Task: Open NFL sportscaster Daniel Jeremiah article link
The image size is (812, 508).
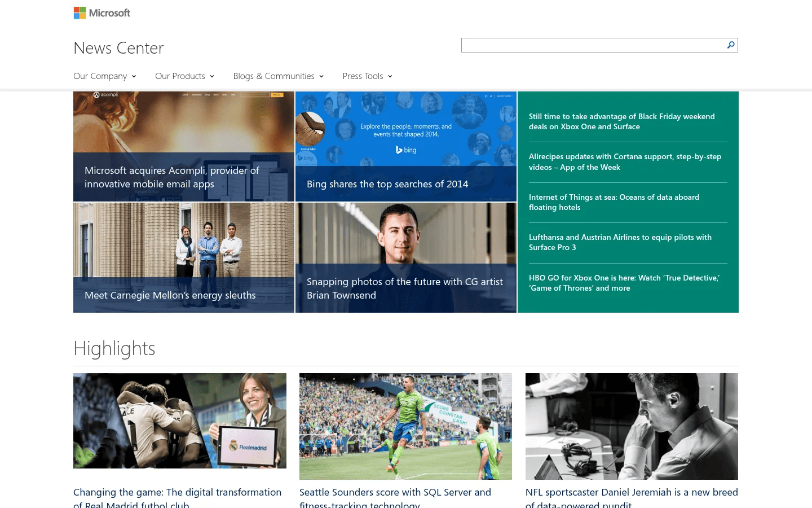Action: coord(632,498)
